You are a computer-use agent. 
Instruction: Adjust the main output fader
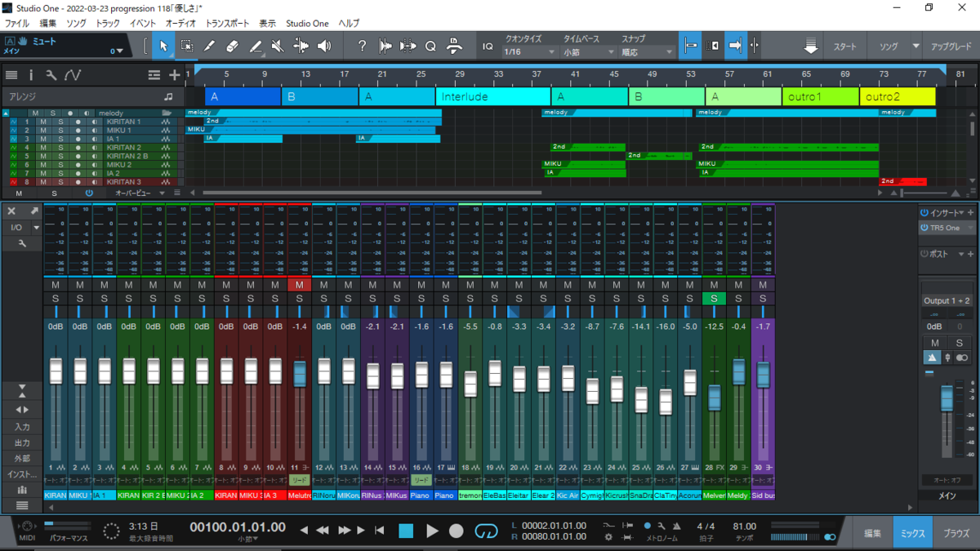[947, 398]
